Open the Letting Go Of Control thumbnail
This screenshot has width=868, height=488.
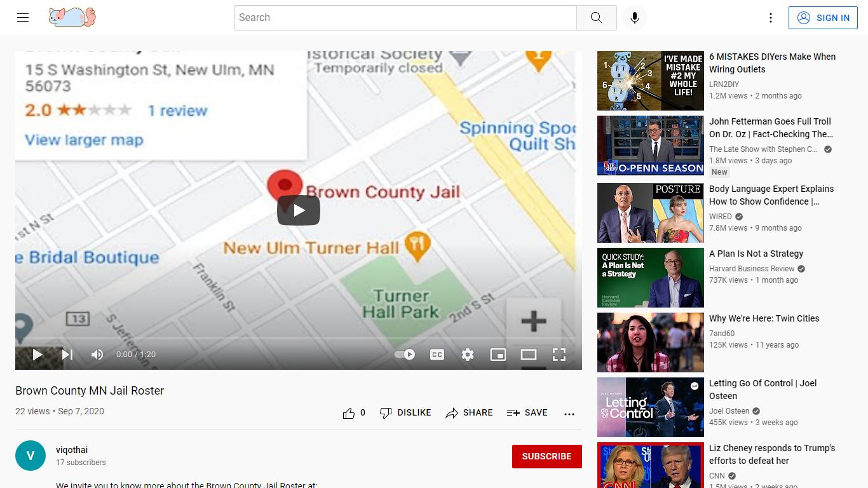point(651,407)
